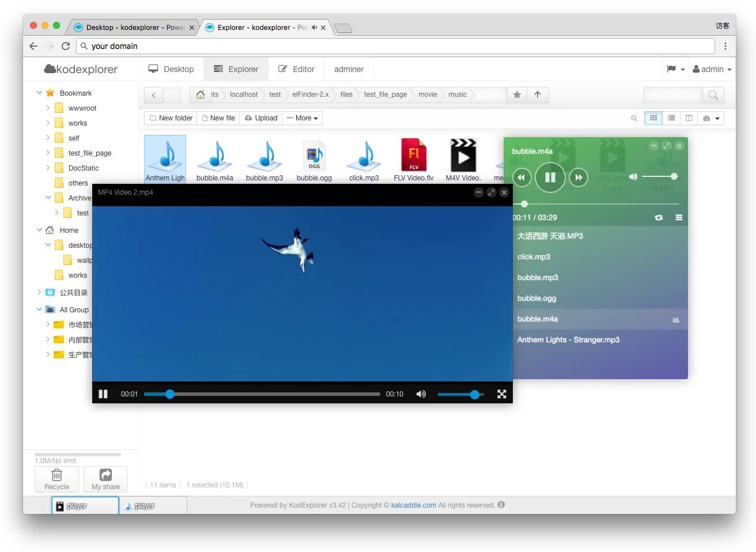
Task: Open the Recycle bin
Action: point(56,479)
